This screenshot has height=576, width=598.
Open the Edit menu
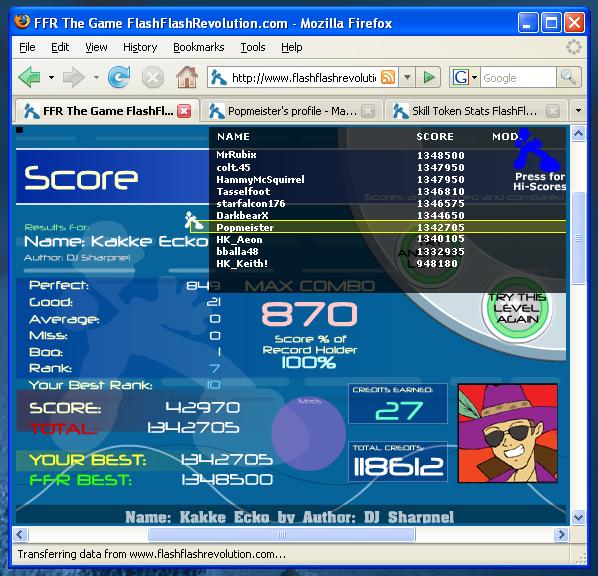(x=60, y=47)
